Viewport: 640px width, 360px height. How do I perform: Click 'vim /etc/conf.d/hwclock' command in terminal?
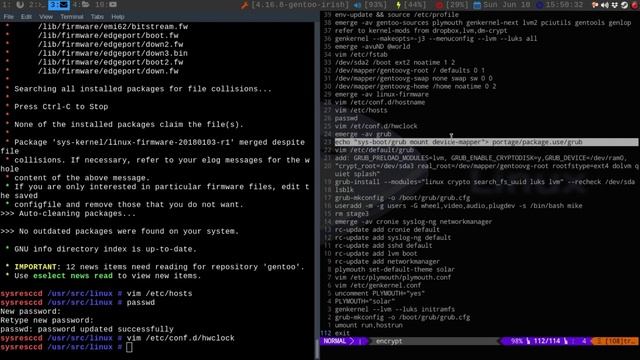point(181,338)
